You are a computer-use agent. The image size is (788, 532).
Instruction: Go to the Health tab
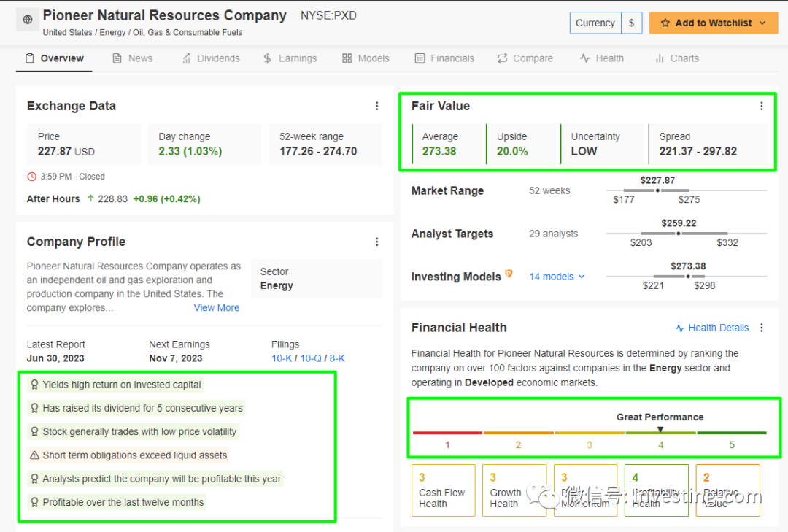601,58
